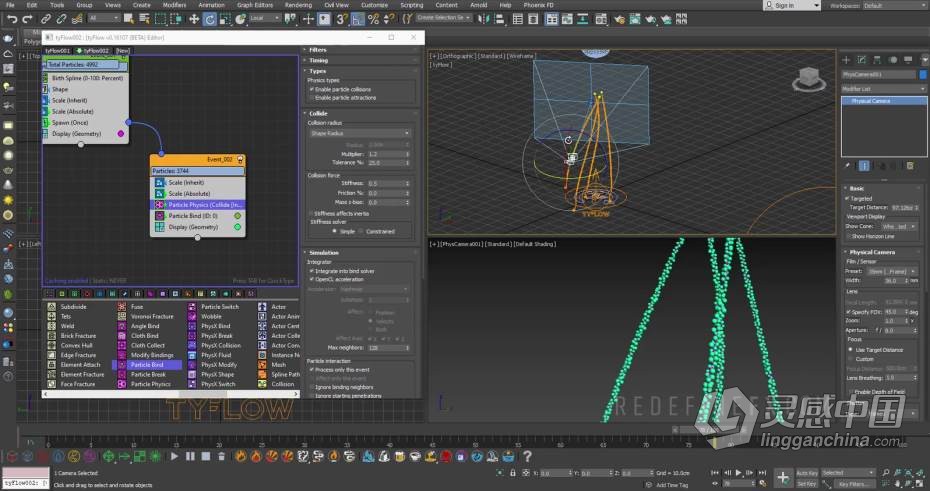The height and width of the screenshot is (491, 930).
Task: Select the Select and Link chain icon
Action: 46,19
